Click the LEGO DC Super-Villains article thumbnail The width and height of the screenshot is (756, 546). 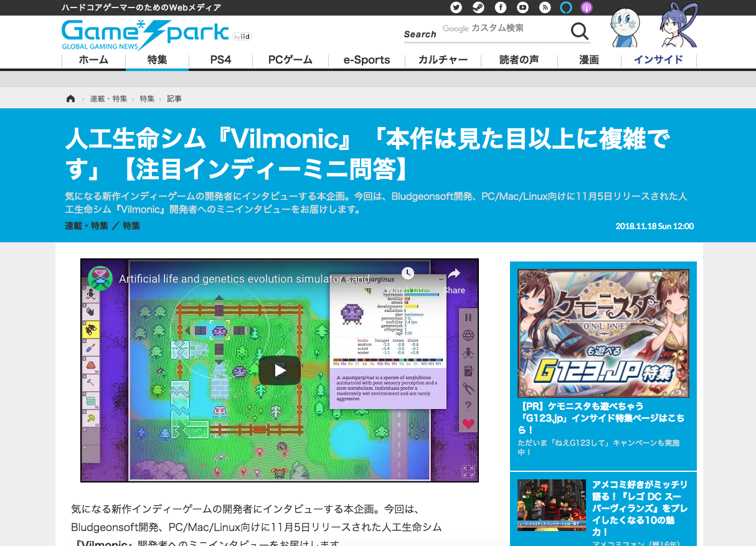point(552,505)
